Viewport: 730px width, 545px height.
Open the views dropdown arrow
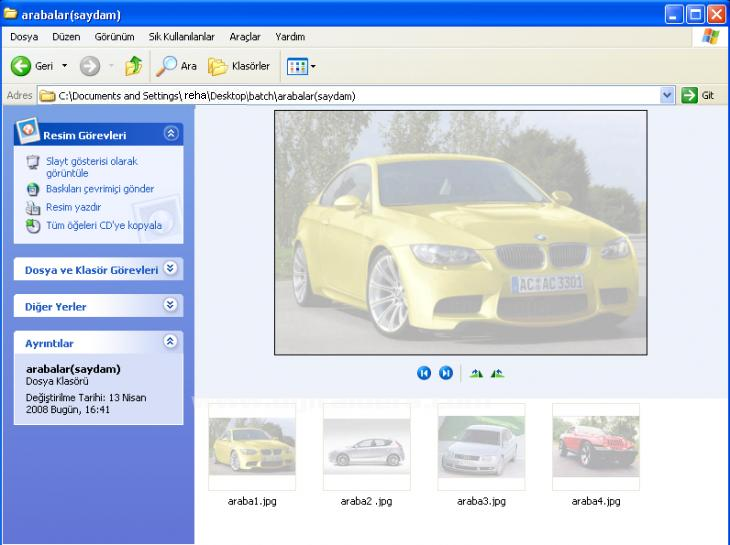(313, 67)
